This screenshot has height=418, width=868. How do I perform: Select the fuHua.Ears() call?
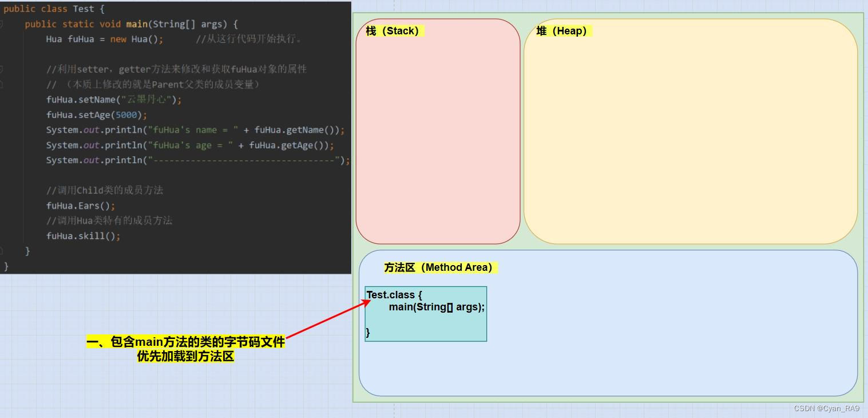coord(81,206)
